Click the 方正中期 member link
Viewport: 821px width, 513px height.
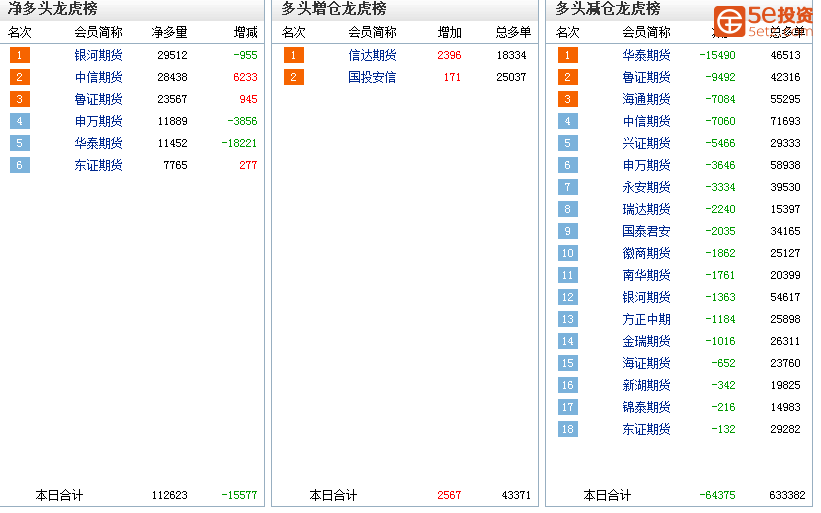(x=646, y=319)
